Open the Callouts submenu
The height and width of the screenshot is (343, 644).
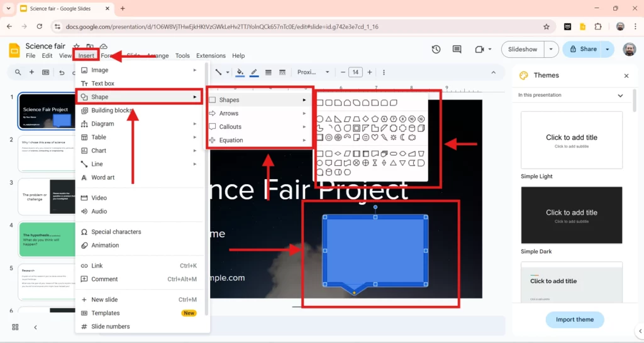(x=230, y=127)
